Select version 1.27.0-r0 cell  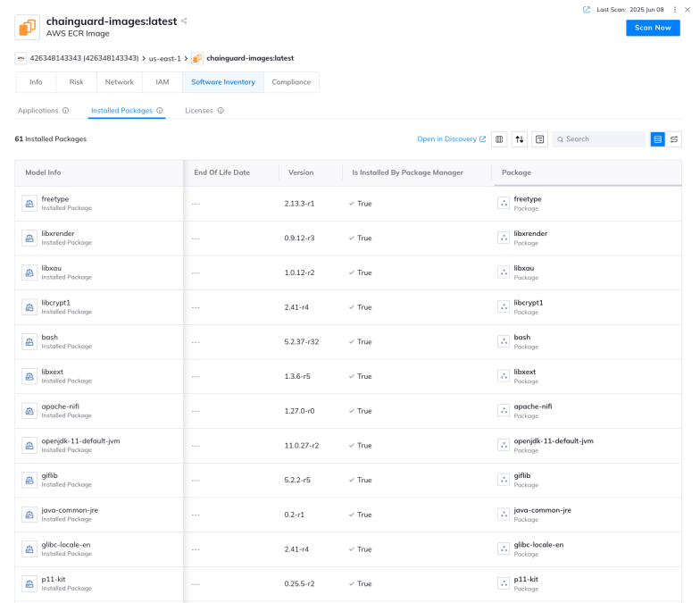tap(300, 411)
